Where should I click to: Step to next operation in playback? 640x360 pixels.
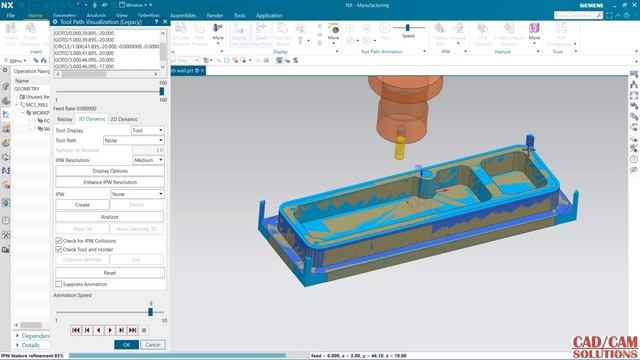pos(121,330)
